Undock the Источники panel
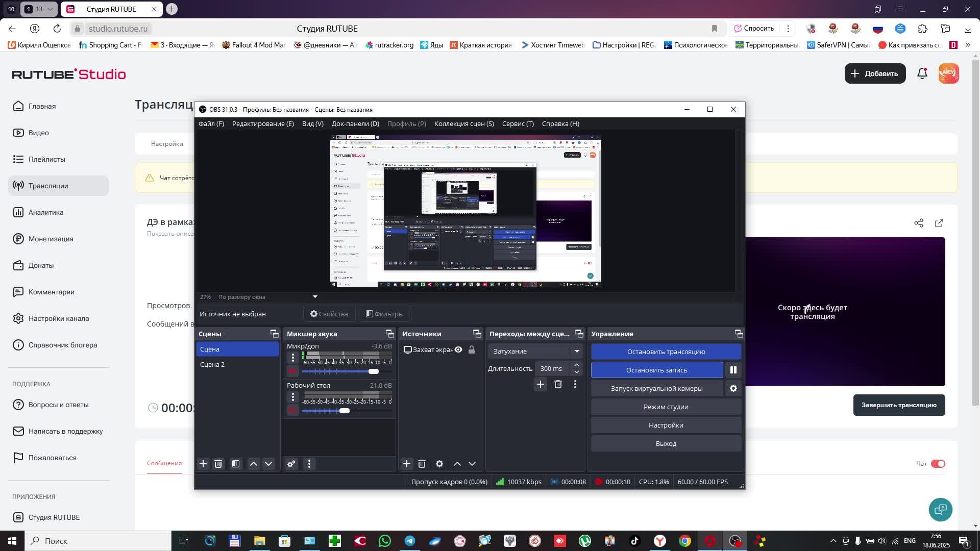This screenshot has height=551, width=980. tap(477, 334)
